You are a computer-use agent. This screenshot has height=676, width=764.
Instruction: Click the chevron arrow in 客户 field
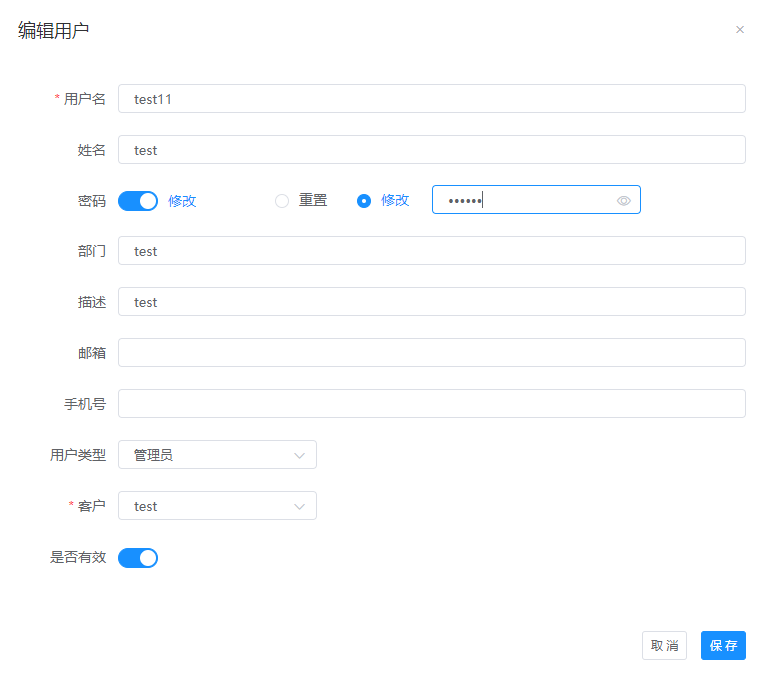tap(299, 506)
